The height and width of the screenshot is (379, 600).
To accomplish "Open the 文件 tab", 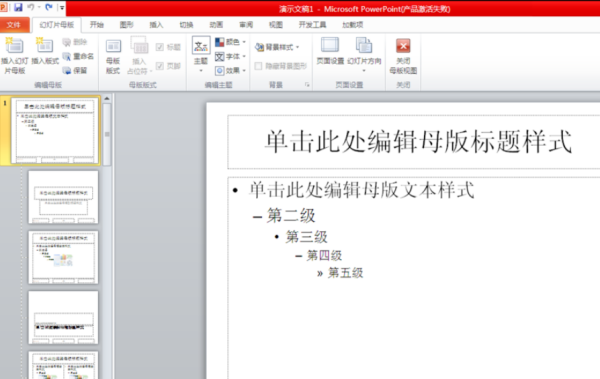I will click(13, 25).
